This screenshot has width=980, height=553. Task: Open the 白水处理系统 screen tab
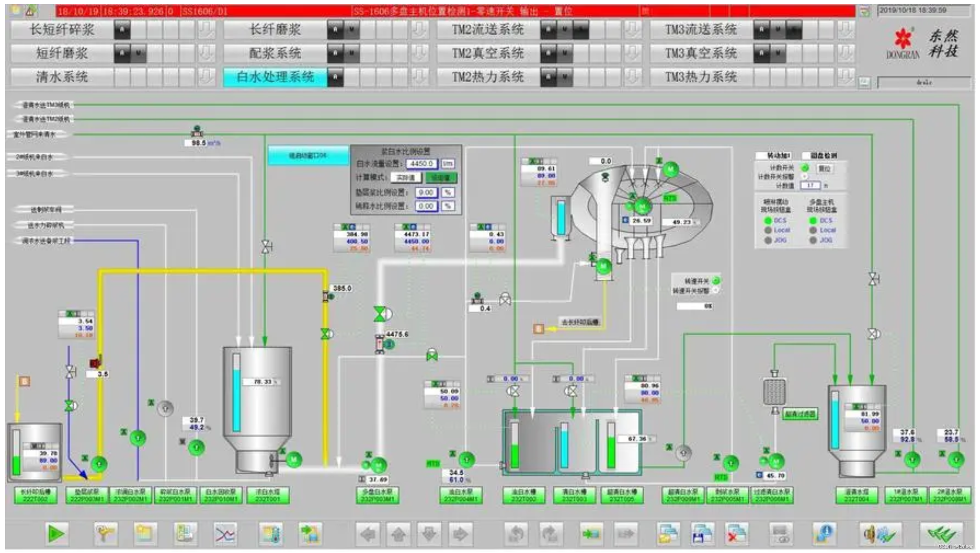click(275, 77)
